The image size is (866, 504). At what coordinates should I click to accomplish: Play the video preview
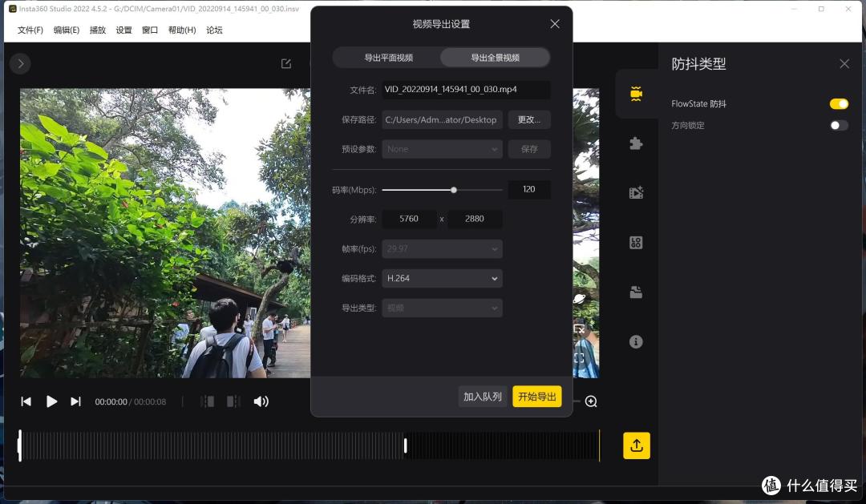51,401
